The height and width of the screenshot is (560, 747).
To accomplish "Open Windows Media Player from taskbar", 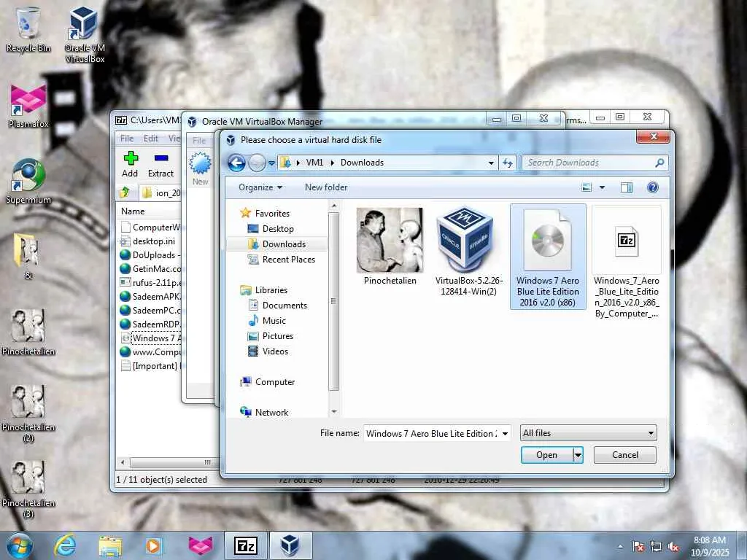I will (155, 545).
